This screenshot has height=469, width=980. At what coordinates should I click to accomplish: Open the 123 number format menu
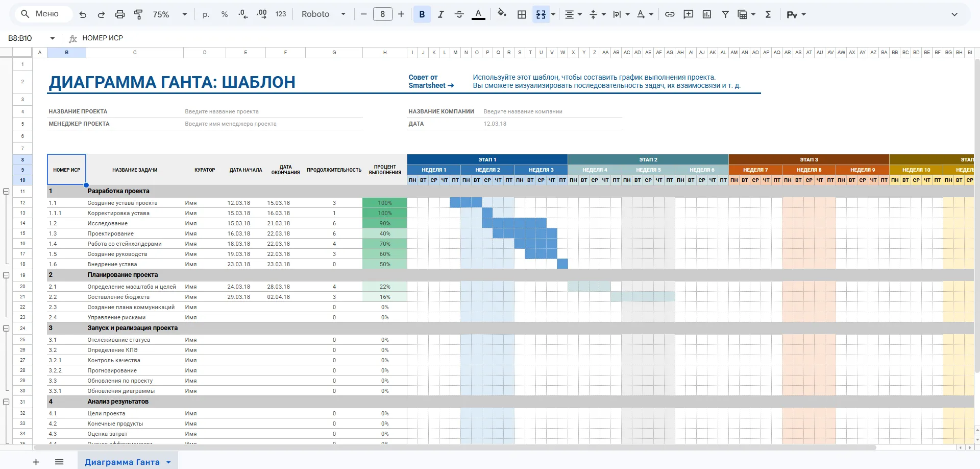[x=281, y=14]
